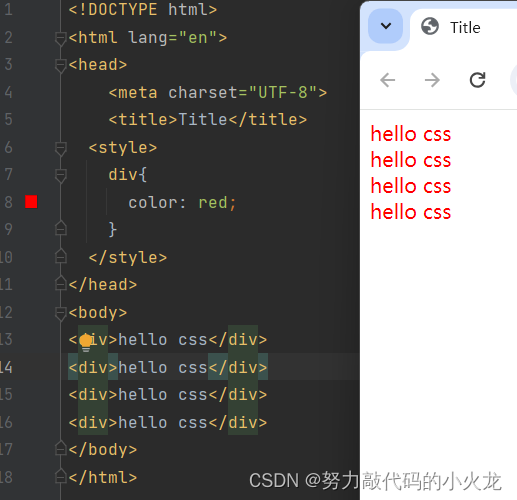
Task: Click the closing body tag text on line 17
Action: click(x=103, y=450)
